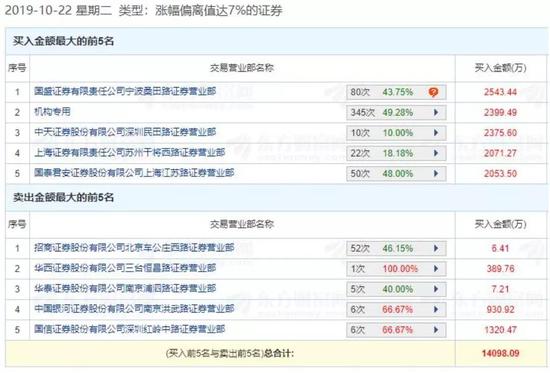Click 1次 100.00% stats box
The width and height of the screenshot is (550, 373).
click(396, 269)
